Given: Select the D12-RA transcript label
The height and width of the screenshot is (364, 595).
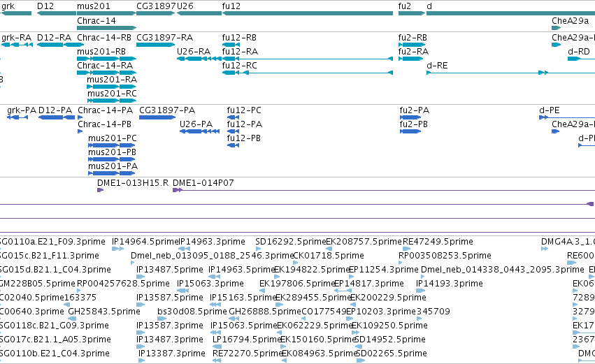Looking at the screenshot, I should click(x=55, y=38).
